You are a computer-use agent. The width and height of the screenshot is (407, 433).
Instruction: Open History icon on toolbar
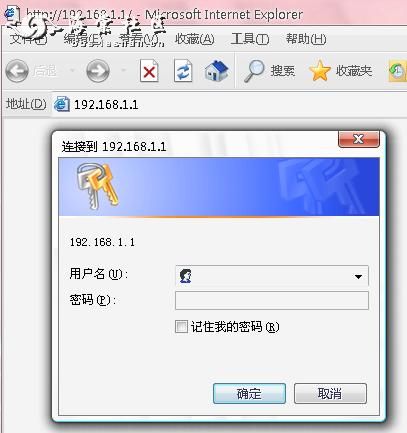click(x=397, y=71)
